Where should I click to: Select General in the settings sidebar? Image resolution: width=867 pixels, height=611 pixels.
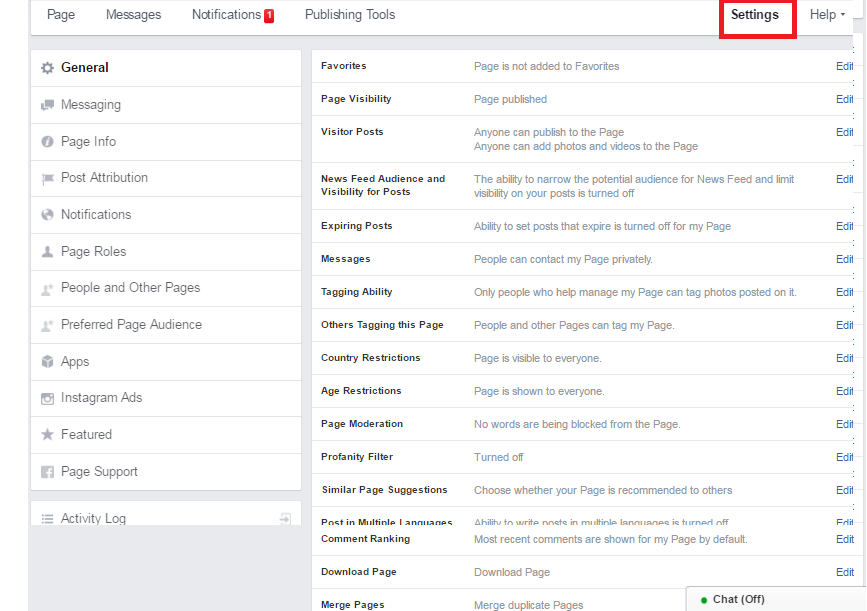pos(166,68)
